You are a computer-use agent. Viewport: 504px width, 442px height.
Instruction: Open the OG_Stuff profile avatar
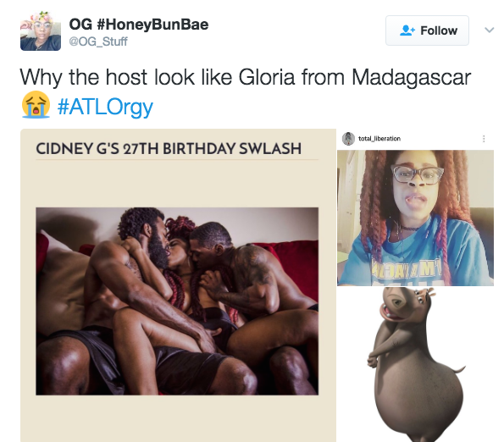click(41, 30)
